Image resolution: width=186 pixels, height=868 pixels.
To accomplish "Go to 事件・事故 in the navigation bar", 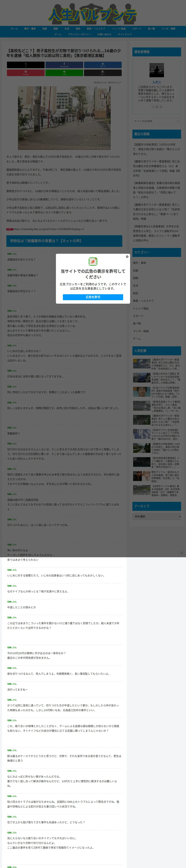I will (30, 29).
